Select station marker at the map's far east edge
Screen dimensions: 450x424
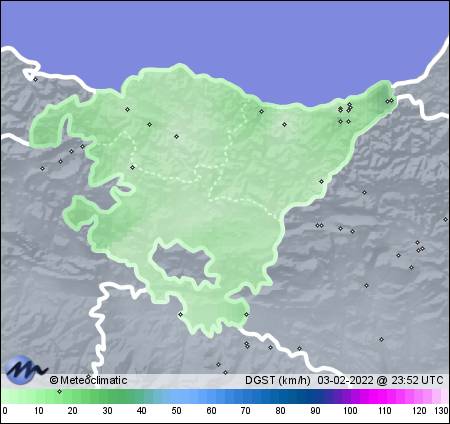(445, 219)
